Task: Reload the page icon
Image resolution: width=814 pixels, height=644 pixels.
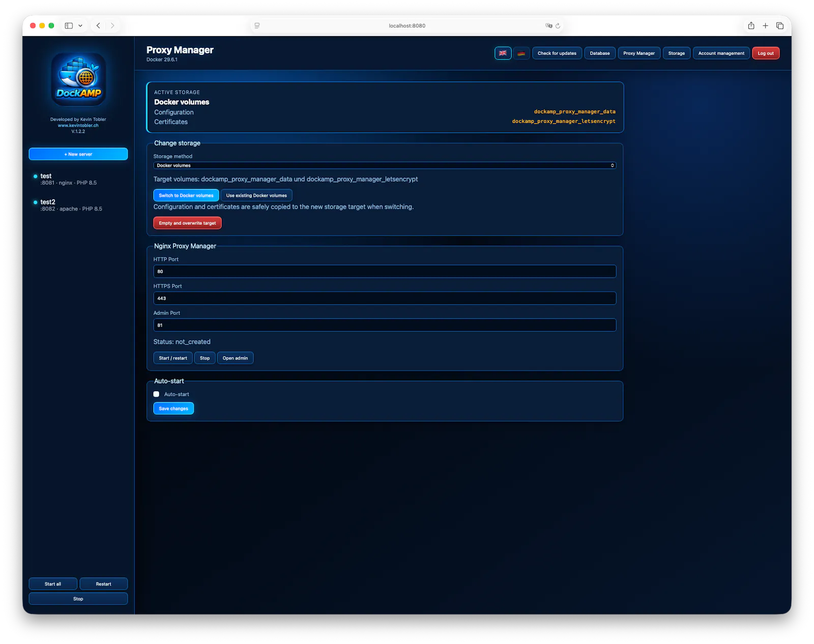Action: pyautogui.click(x=558, y=25)
